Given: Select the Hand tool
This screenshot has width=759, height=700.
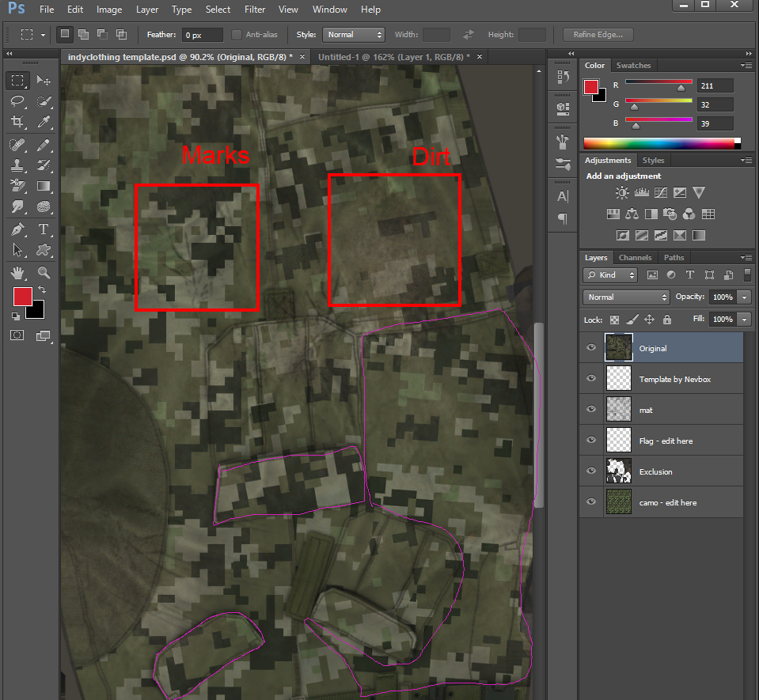Looking at the screenshot, I should pyautogui.click(x=17, y=273).
